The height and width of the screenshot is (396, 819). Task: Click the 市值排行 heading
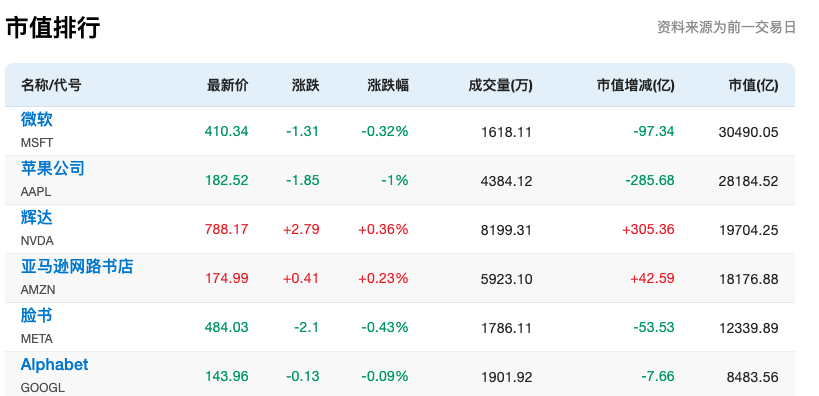53,27
